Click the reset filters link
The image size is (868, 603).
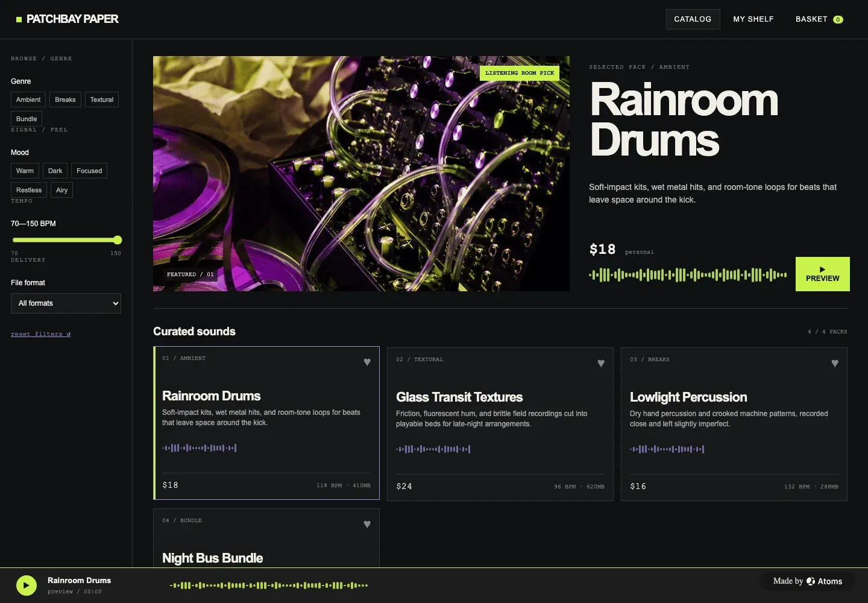[x=40, y=334]
